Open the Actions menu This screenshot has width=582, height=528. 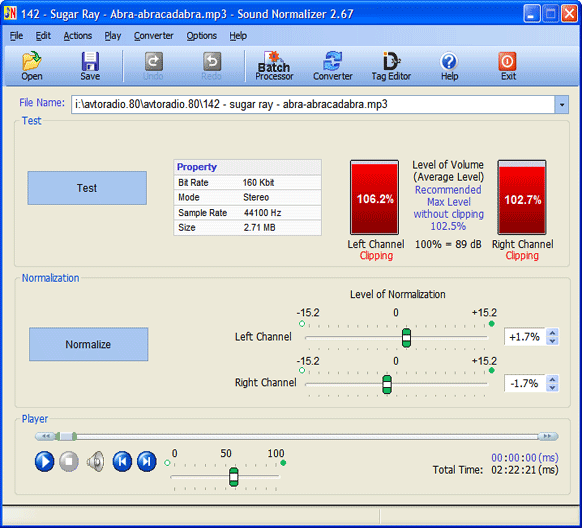(78, 36)
